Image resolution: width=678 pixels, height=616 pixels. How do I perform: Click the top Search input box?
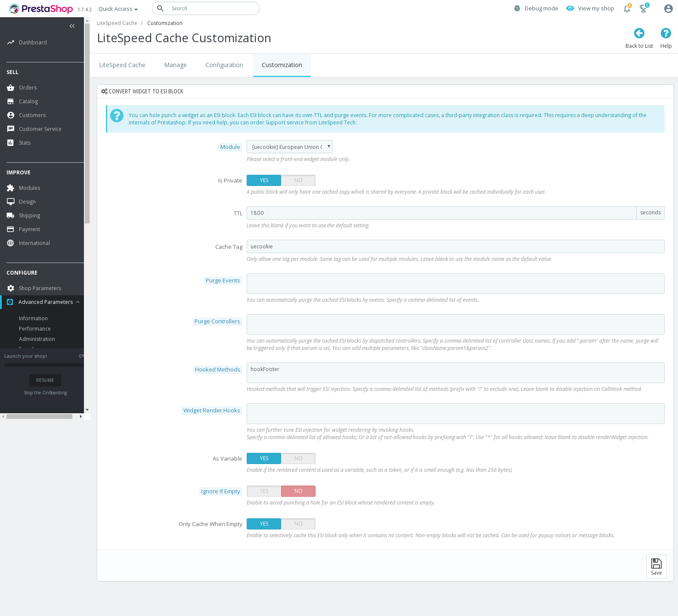pyautogui.click(x=206, y=8)
